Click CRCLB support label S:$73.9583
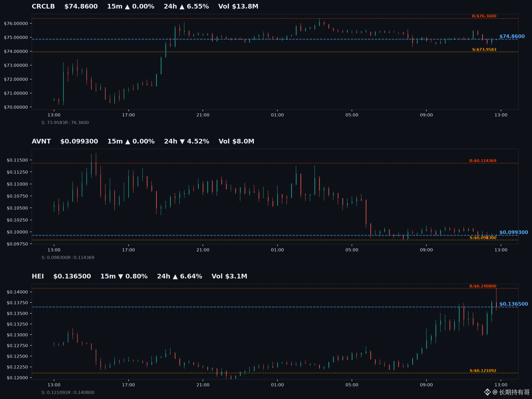 [x=484, y=49]
